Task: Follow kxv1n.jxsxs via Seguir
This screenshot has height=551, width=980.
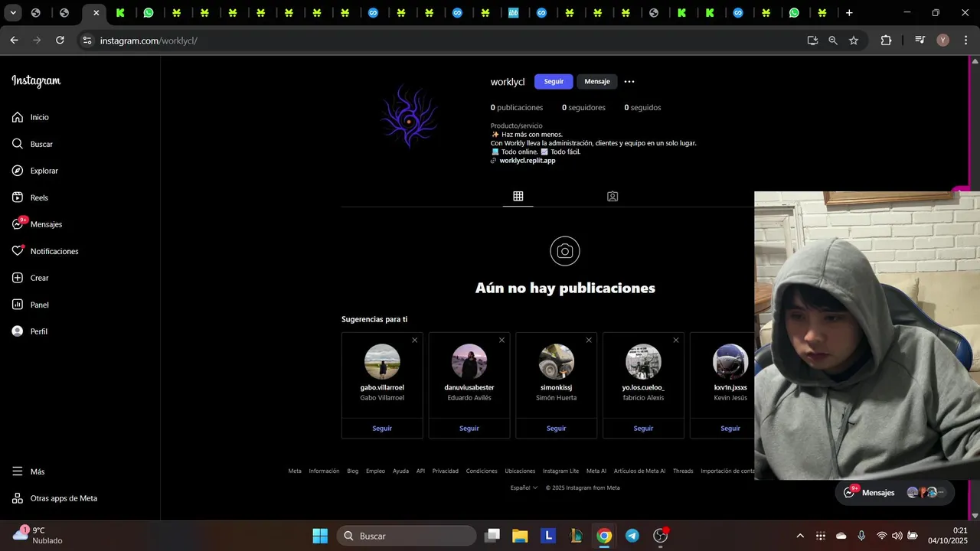Action: click(730, 429)
